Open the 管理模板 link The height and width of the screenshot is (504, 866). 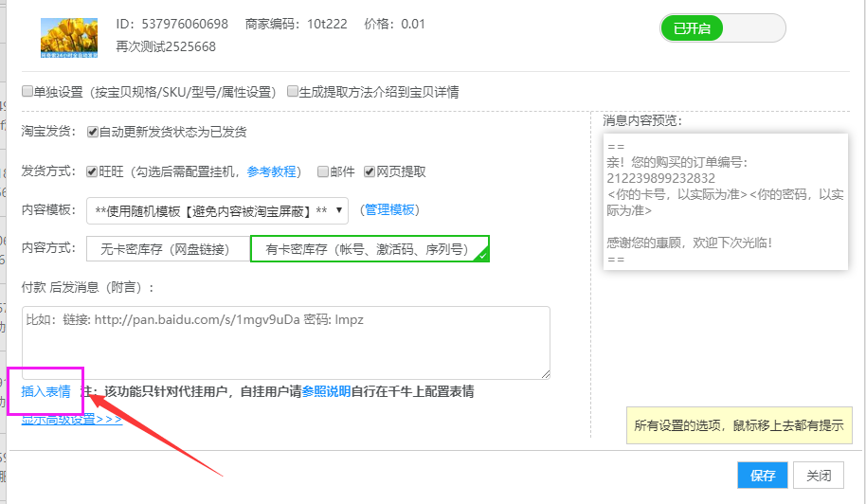[389, 209]
